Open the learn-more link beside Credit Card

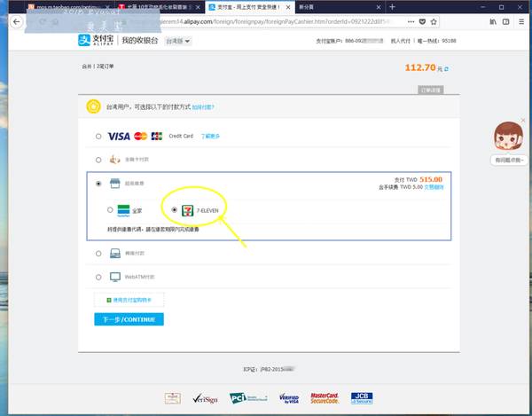pos(210,137)
